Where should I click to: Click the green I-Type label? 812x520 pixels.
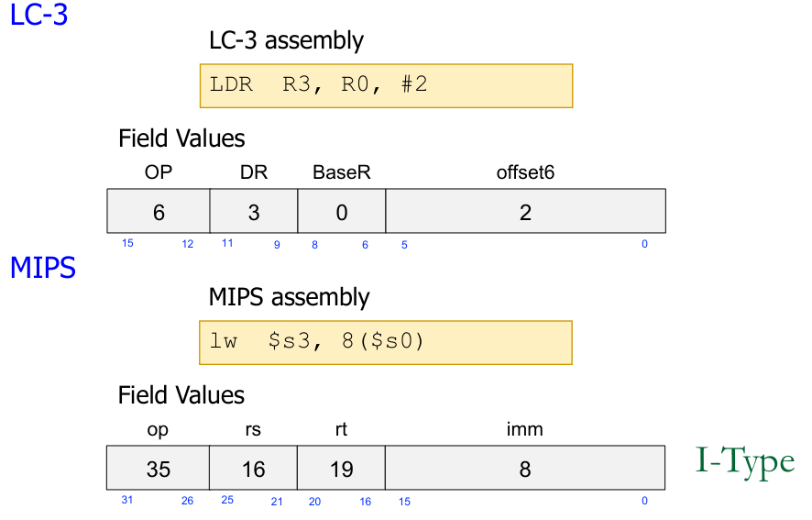click(x=745, y=461)
